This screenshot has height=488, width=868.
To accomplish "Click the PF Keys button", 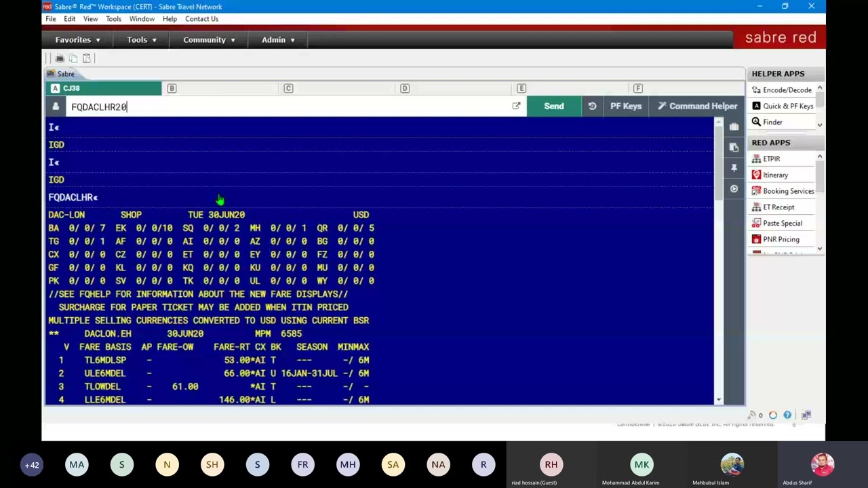I will pyautogui.click(x=626, y=106).
